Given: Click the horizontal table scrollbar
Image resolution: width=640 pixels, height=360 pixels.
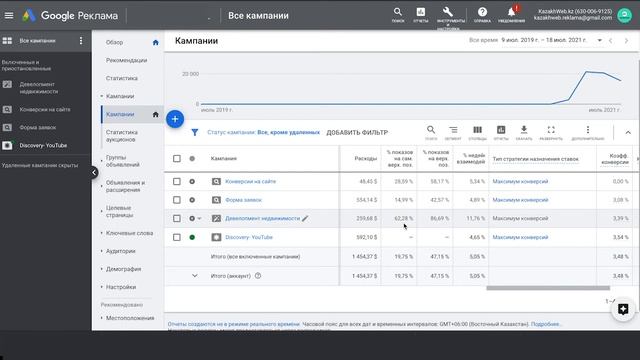Looking at the screenshot, I should 548,288.
